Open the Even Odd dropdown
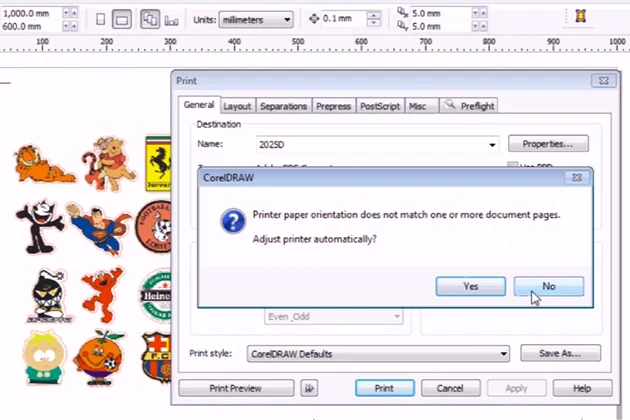This screenshot has height=420, width=630. (x=333, y=317)
